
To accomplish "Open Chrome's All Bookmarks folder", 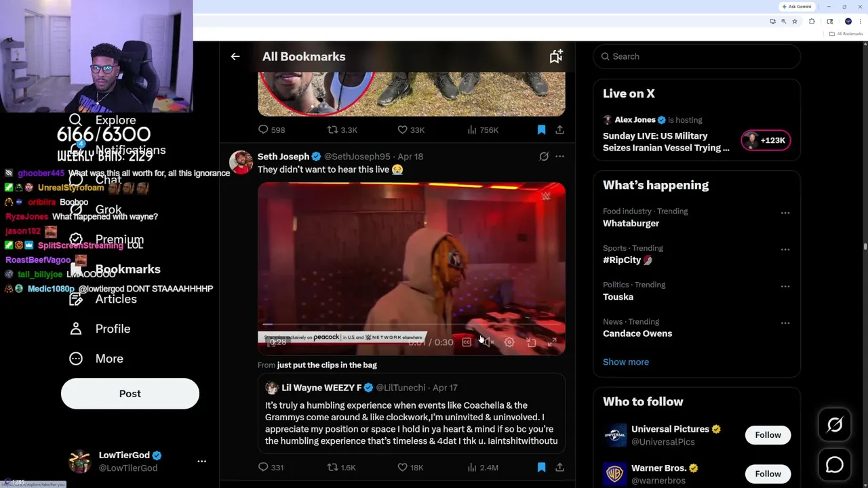I will (846, 34).
